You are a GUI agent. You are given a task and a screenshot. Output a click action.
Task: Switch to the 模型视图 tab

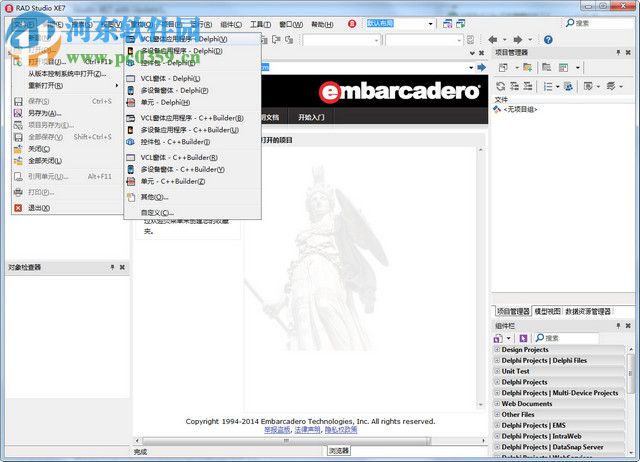[547, 311]
